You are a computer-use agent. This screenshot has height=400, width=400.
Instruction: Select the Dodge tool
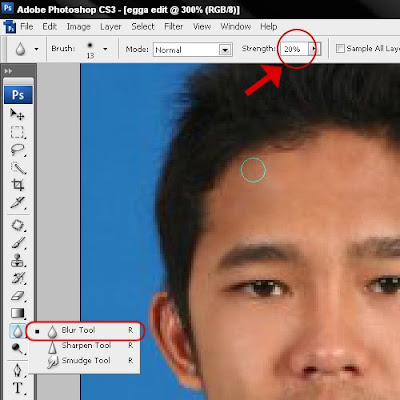click(17, 349)
